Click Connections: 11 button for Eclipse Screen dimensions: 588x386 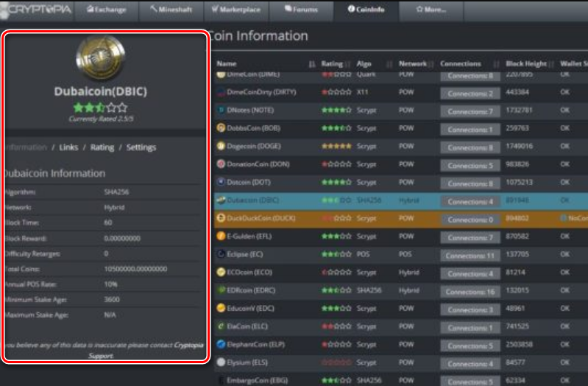pyautogui.click(x=470, y=256)
